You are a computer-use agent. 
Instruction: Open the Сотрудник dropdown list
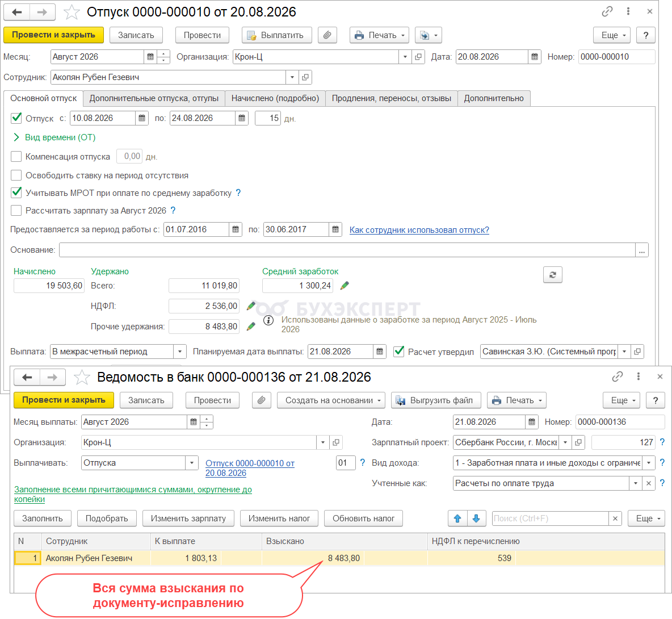[x=292, y=77]
